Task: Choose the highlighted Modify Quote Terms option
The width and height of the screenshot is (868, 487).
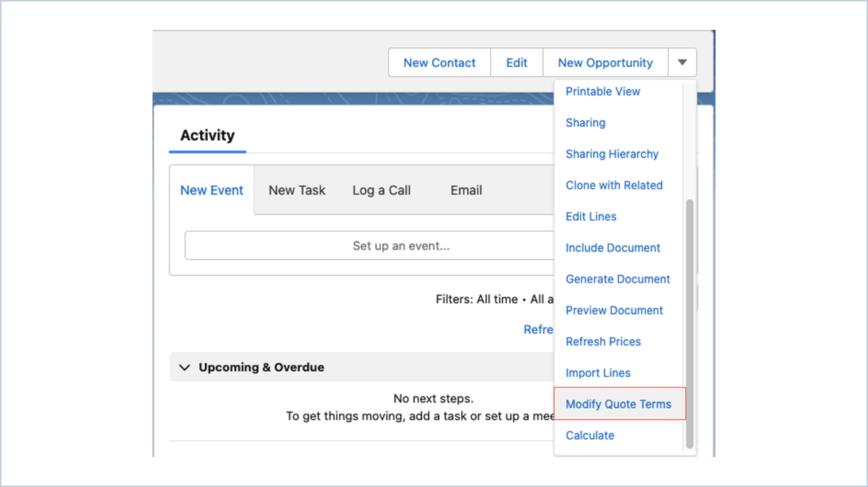Action: [619, 404]
